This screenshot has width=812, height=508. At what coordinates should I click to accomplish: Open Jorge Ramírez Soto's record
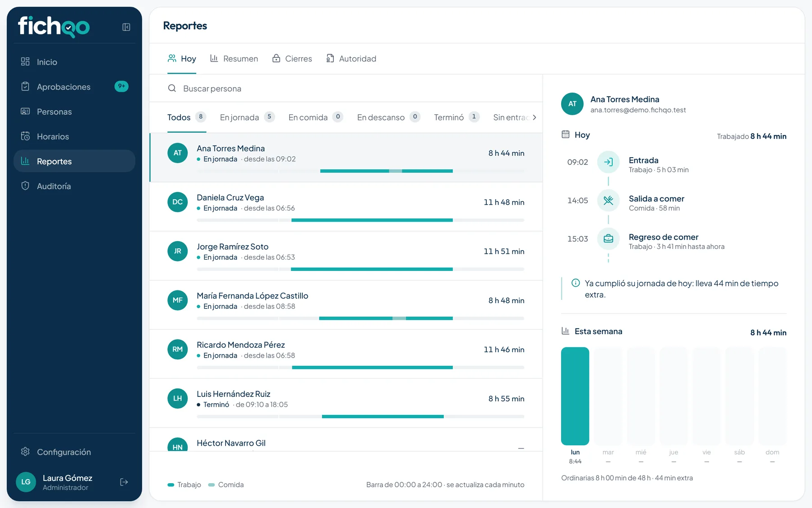click(x=346, y=256)
